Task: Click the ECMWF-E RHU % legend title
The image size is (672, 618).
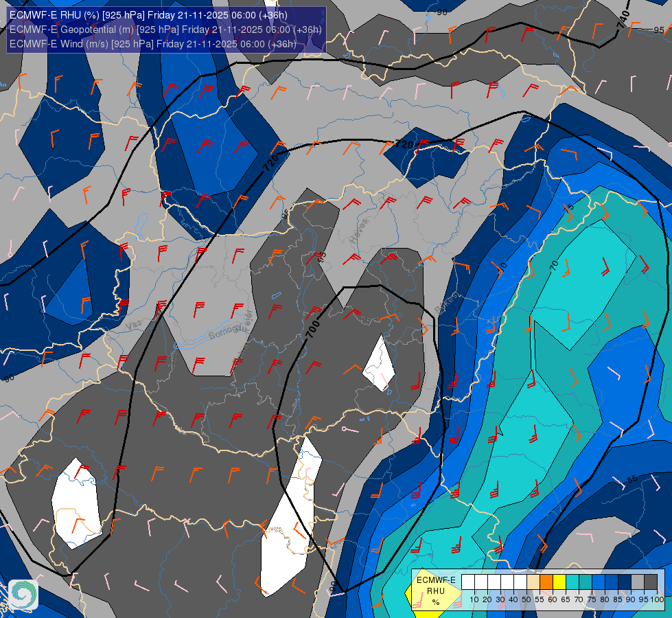Action: click(x=436, y=591)
